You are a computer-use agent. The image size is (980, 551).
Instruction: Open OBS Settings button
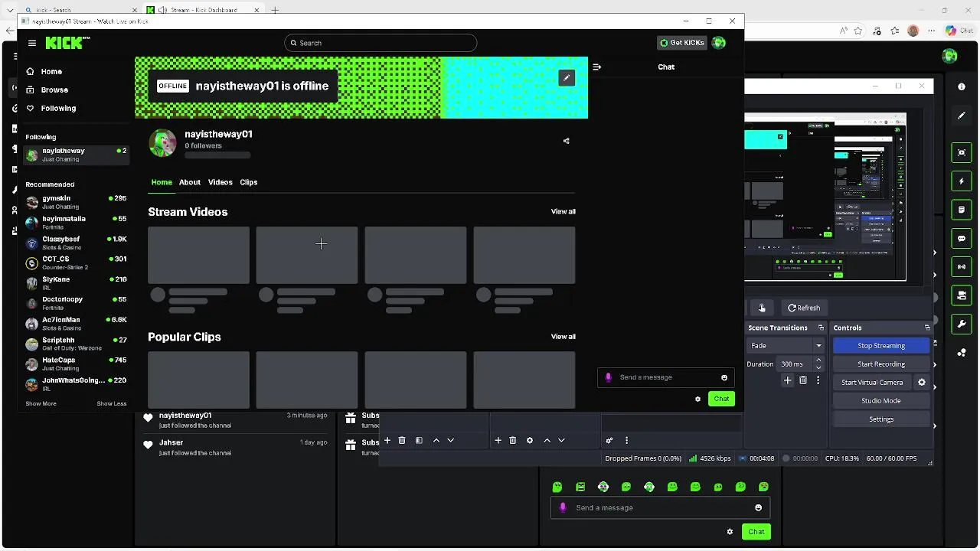pyautogui.click(x=881, y=419)
